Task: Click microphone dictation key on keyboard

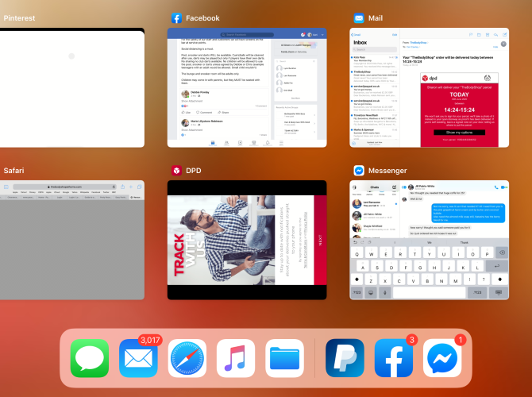Action: click(x=385, y=292)
